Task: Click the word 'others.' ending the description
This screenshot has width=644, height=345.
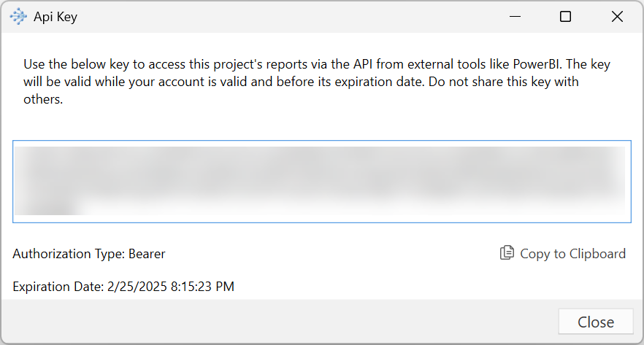Action: [44, 100]
